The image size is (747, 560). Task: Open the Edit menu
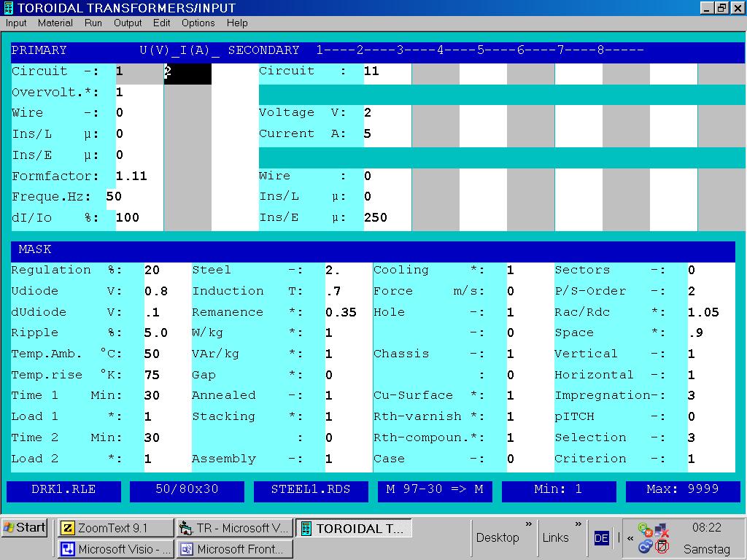(161, 23)
